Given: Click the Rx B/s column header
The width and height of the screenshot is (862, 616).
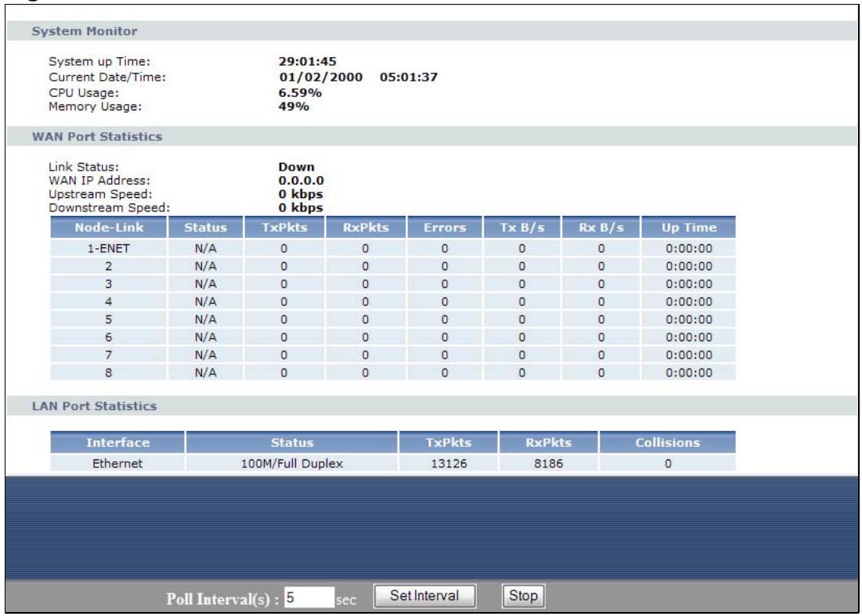Looking at the screenshot, I should [x=601, y=228].
